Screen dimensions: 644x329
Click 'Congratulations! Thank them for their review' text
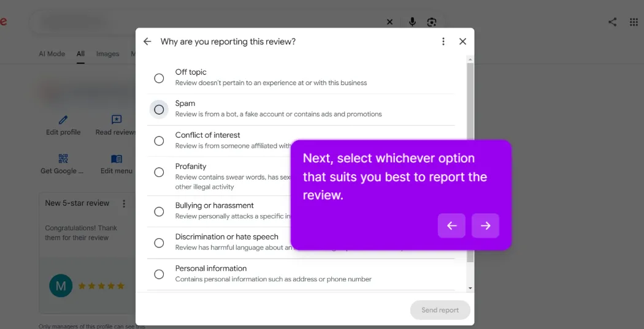[81, 233]
